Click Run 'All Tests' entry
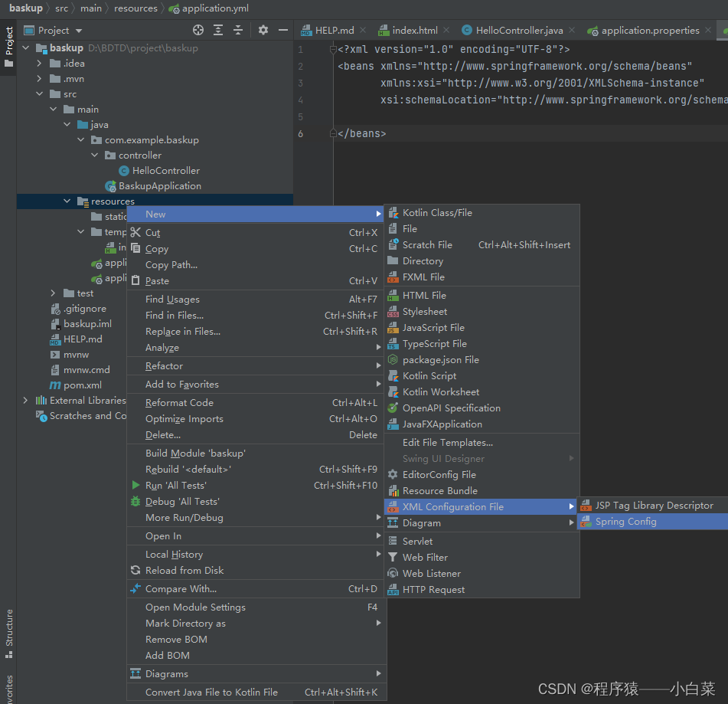 coord(256,486)
